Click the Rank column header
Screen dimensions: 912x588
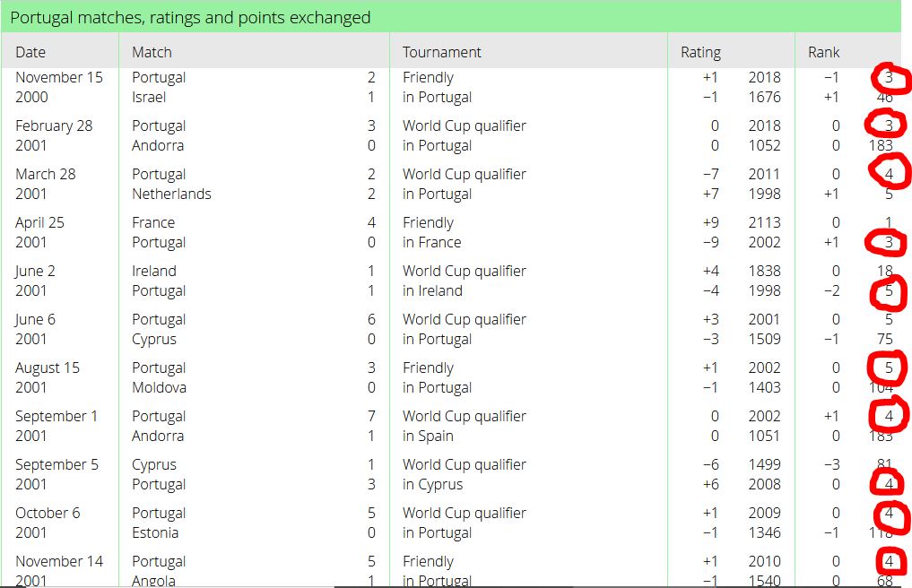click(x=823, y=52)
